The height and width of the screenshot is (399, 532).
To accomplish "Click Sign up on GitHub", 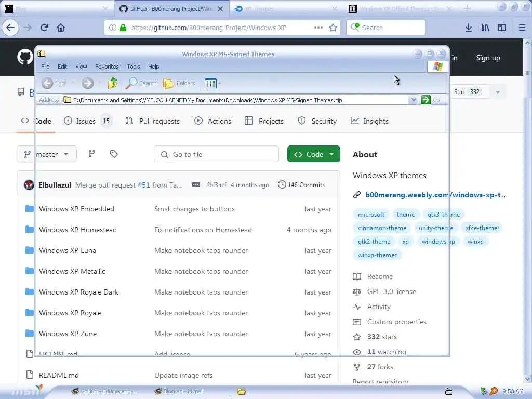I will coord(488,58).
